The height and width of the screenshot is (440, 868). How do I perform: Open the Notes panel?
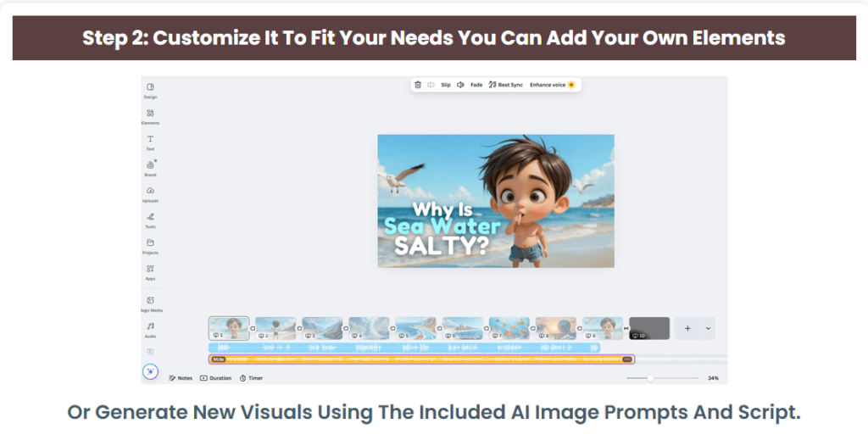181,378
